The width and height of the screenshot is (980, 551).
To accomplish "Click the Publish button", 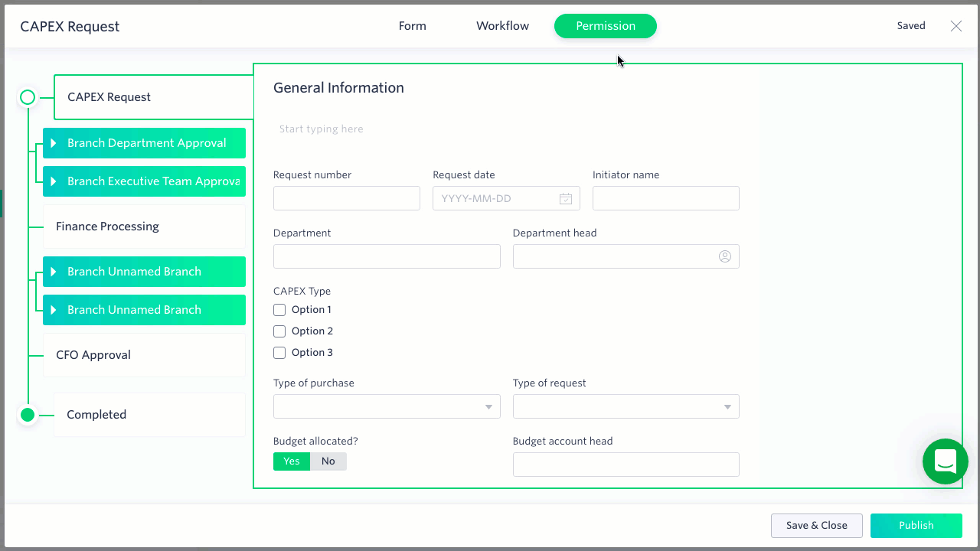I will pyautogui.click(x=916, y=526).
